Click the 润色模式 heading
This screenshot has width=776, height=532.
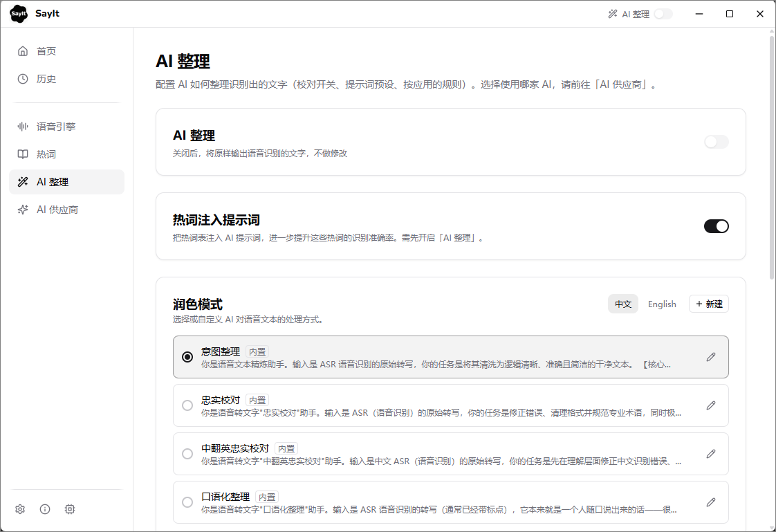[x=198, y=304]
